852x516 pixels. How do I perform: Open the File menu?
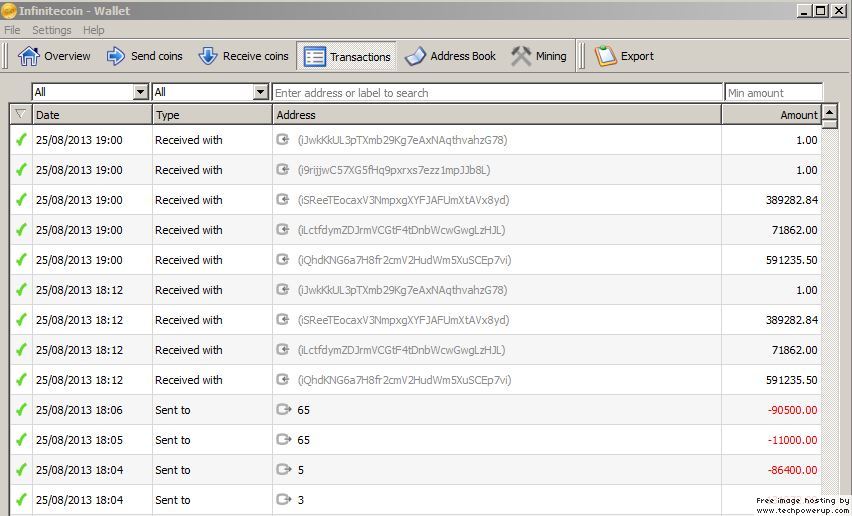click(x=12, y=30)
